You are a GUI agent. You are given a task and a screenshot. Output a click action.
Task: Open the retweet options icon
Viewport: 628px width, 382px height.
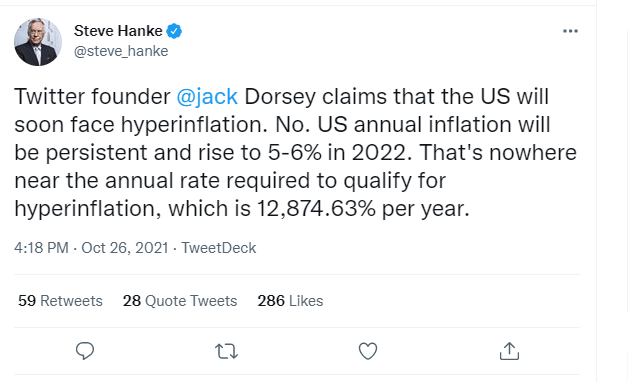click(227, 352)
